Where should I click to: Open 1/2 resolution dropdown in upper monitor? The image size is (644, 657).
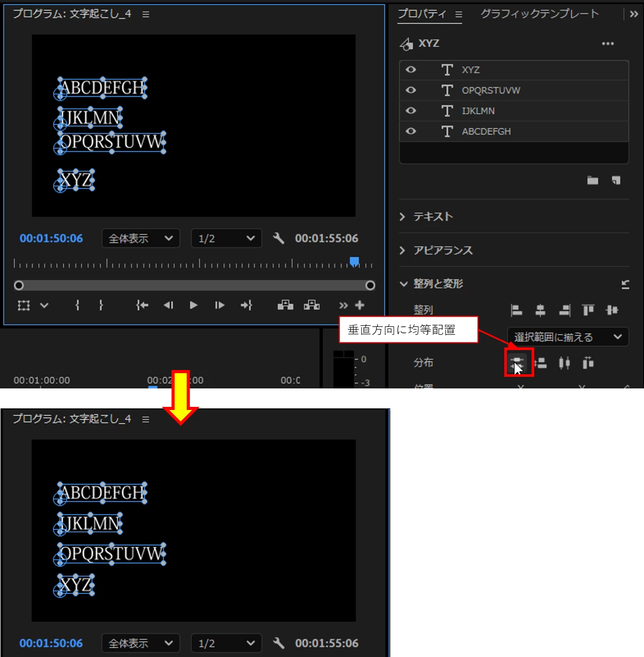[226, 238]
